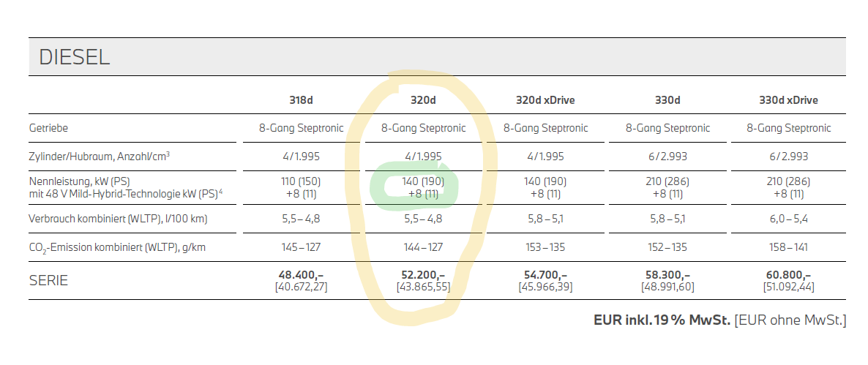Click the Zylinder/Hubraum row label
This screenshot has height=365, width=868.
pyautogui.click(x=99, y=157)
